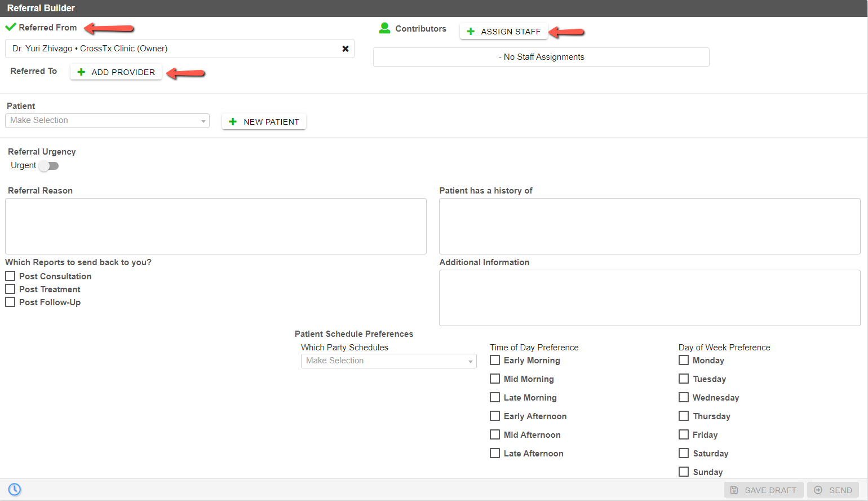Open the Patient selection dropdown
The width and height of the screenshot is (868, 501).
click(x=107, y=121)
